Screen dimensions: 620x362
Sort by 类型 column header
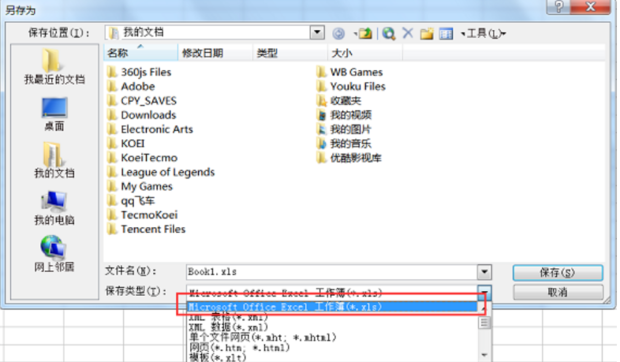(290, 53)
